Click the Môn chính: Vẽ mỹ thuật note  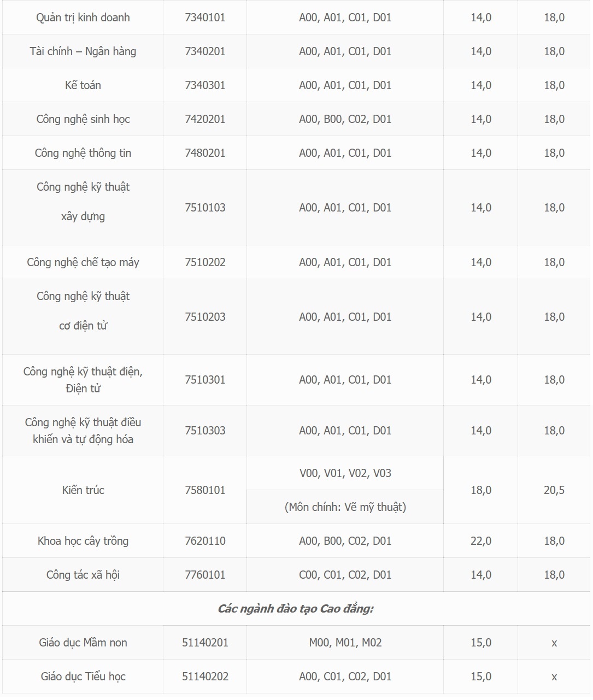coord(345,507)
